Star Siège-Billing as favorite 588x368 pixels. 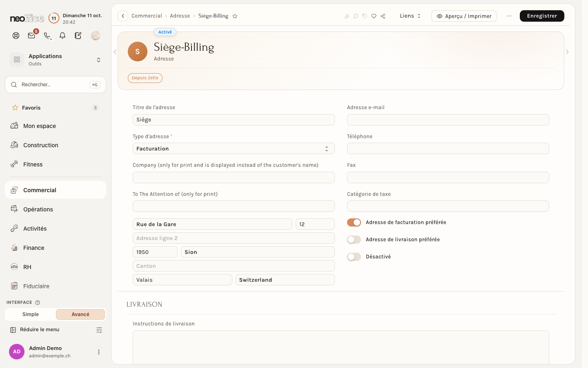pos(235,16)
